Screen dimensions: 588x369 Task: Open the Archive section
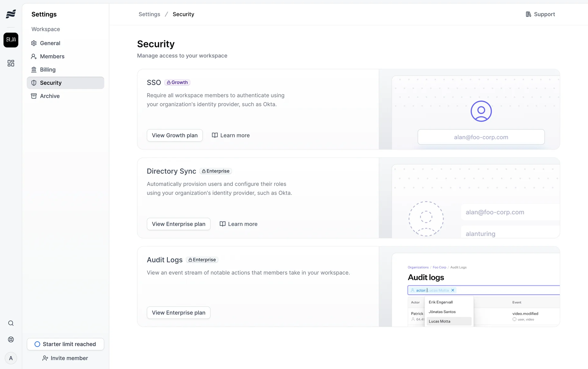pyautogui.click(x=50, y=96)
